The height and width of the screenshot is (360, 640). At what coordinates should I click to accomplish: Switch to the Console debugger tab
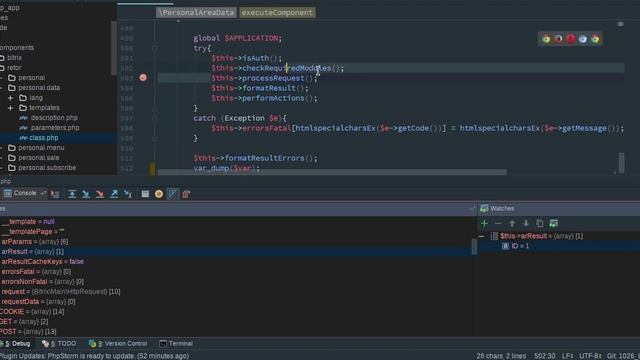point(20,193)
